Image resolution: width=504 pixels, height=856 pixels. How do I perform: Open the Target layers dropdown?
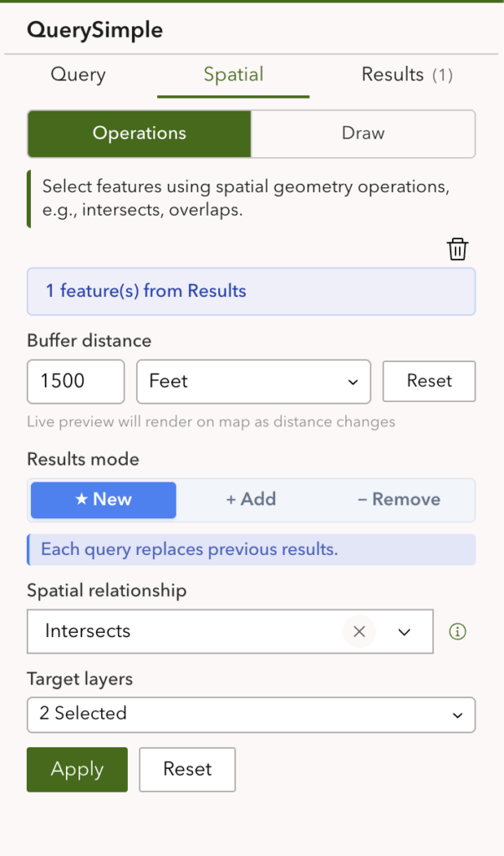pos(251,714)
